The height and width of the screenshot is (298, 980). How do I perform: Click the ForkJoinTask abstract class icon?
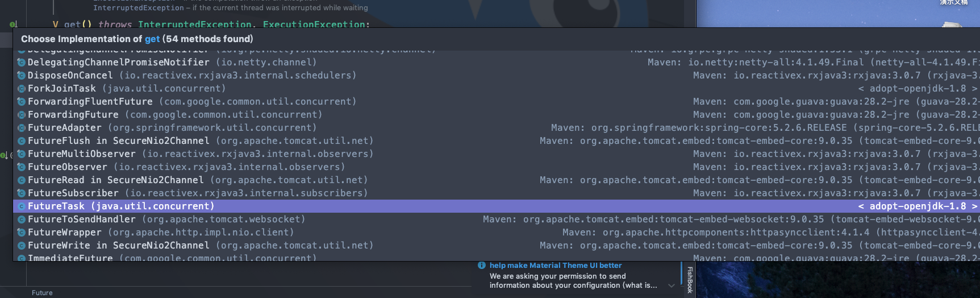22,89
